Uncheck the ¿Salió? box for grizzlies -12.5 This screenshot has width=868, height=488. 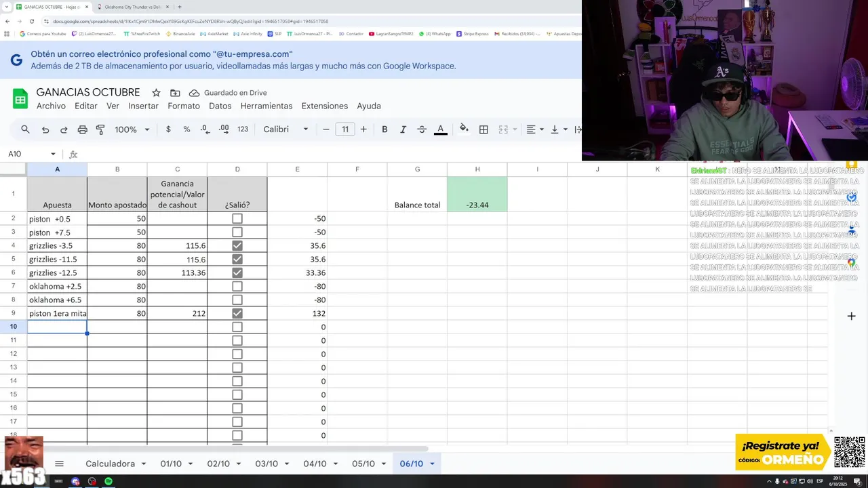[237, 273]
